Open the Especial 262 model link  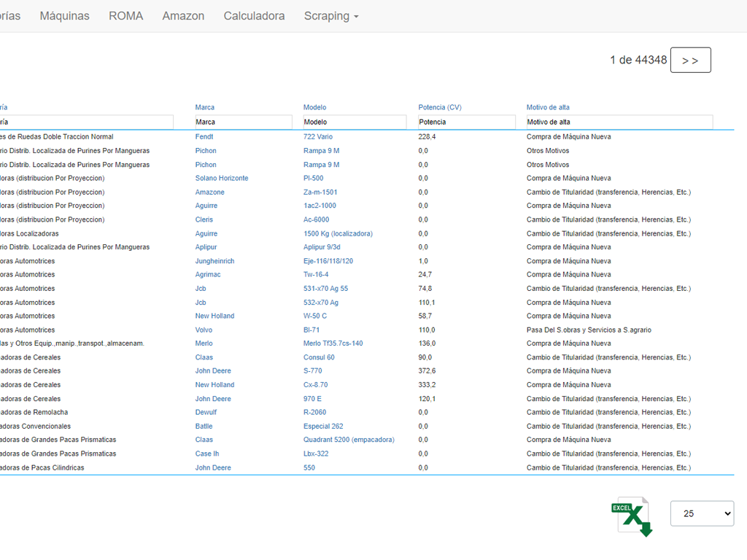coord(323,426)
